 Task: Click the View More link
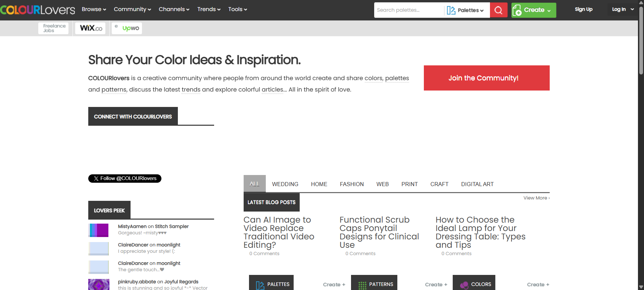click(x=536, y=198)
